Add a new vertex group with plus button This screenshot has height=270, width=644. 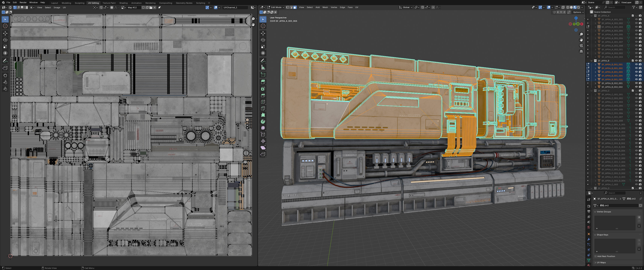639,217
